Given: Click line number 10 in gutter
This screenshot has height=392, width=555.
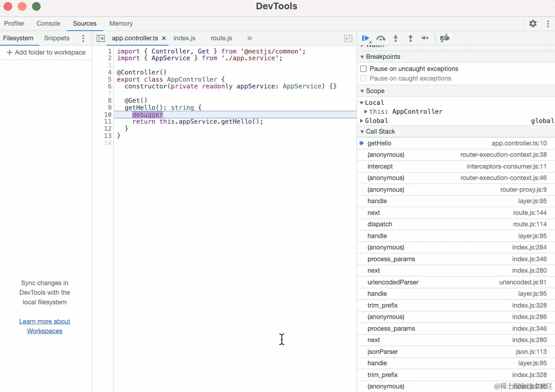Looking at the screenshot, I should click(x=108, y=115).
